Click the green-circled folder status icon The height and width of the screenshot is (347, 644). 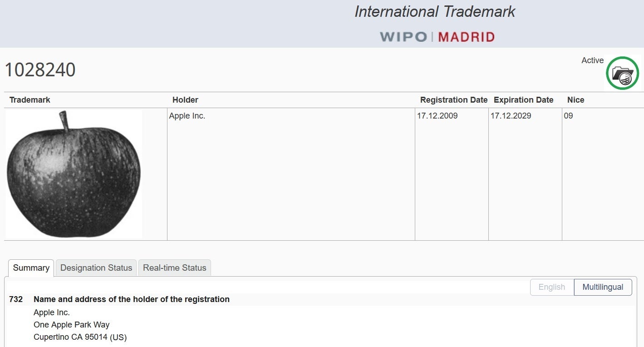point(622,73)
